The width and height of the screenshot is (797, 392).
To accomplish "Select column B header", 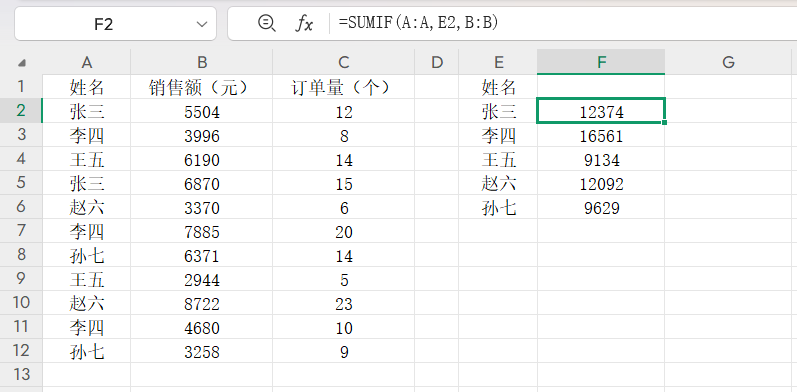I will pos(202,62).
